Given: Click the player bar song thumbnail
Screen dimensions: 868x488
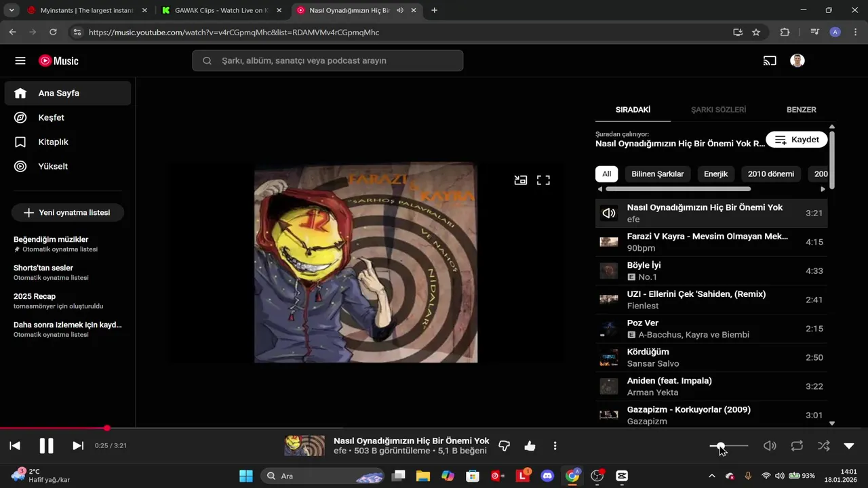Looking at the screenshot, I should 304,446.
